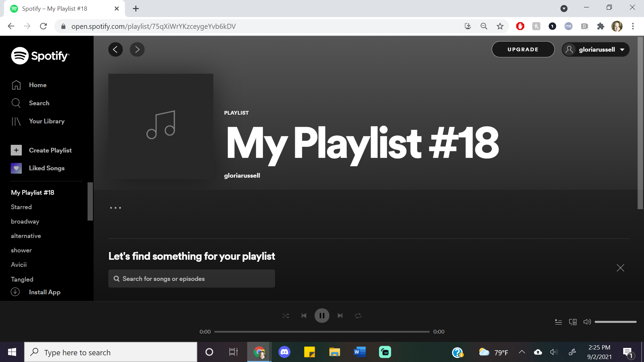The width and height of the screenshot is (644, 362).
Task: Go to previous track
Action: tap(304, 316)
